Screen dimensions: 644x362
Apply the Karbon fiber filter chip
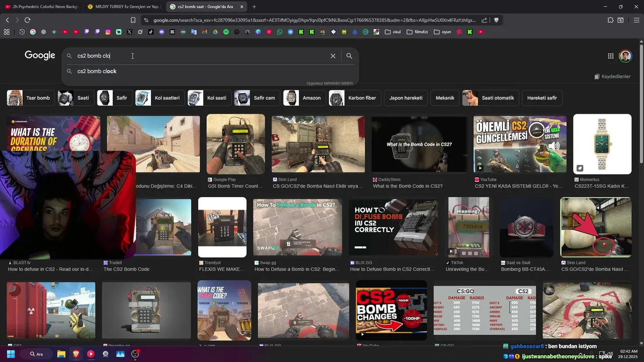point(354,98)
